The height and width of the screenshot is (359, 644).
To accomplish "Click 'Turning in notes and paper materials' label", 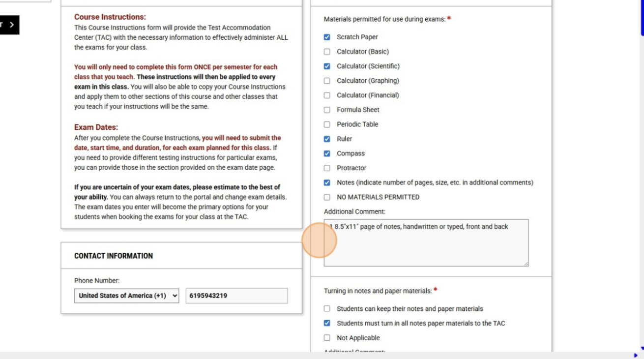I will [378, 291].
